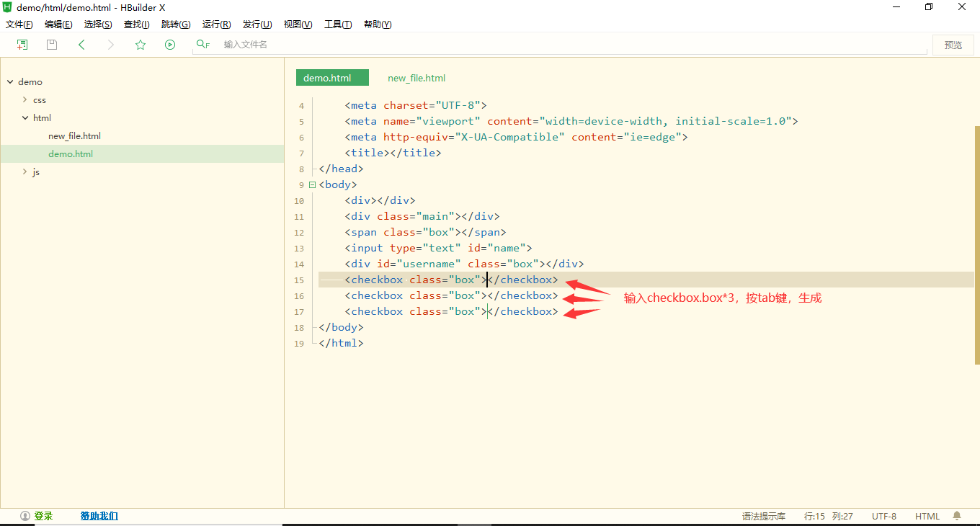Click the closing html tag on line 19
This screenshot has height=526, width=980.
coord(341,343)
